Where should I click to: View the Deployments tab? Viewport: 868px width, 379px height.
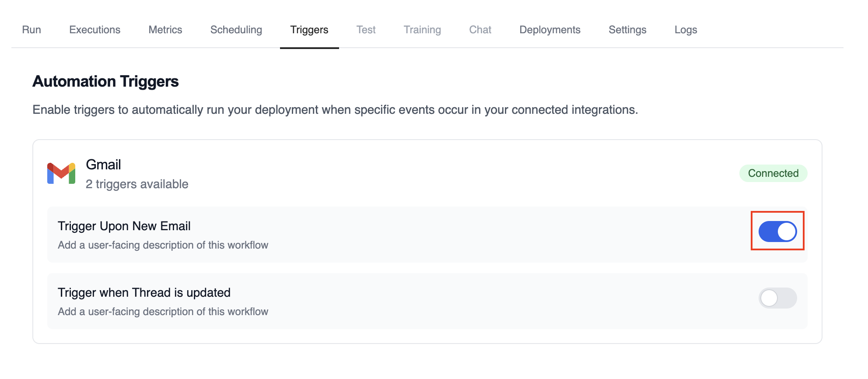pos(550,30)
